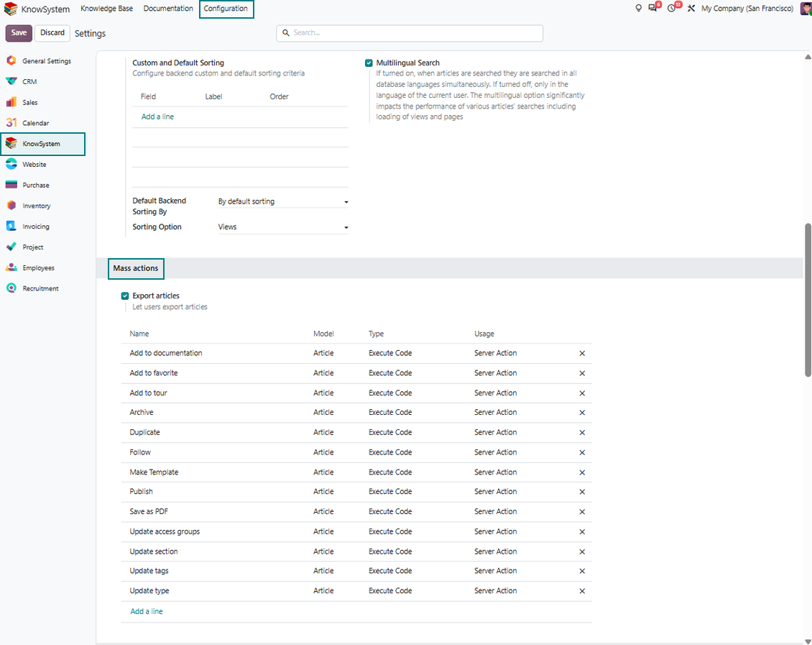Click the KnowSystem app logo in the navbar
Screen dimensions: 812x645
pos(10,9)
